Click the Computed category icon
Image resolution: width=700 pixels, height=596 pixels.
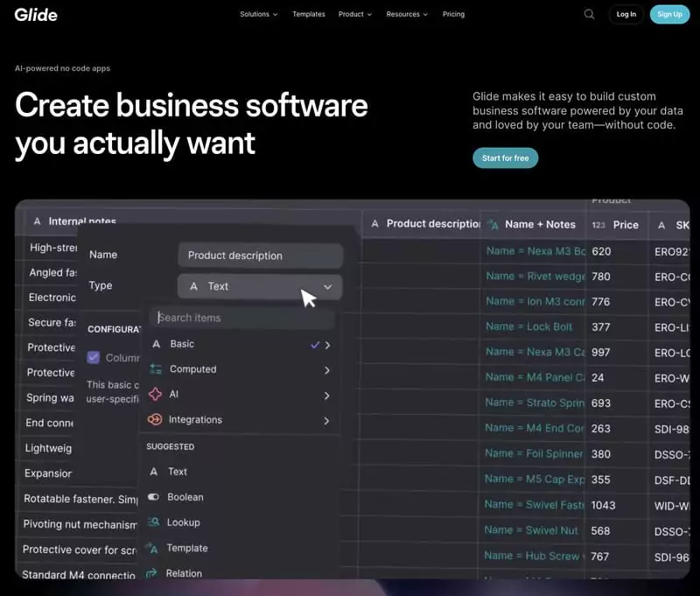156,369
